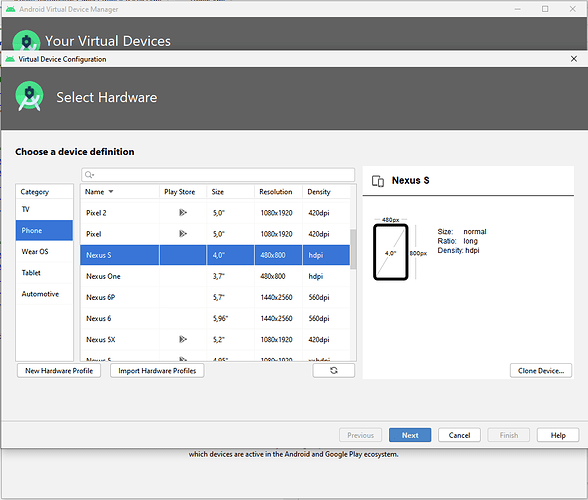Click the Android Studio logo in Select Hardware header
Screen dimensions: 588x500
click(29, 96)
